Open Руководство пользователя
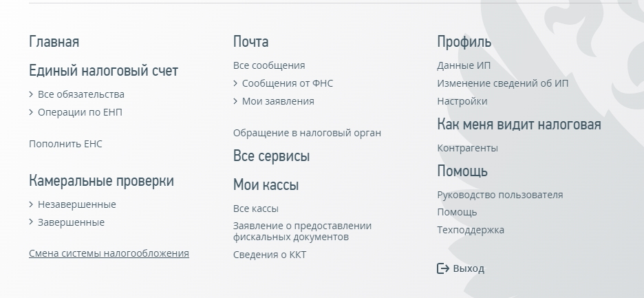The height and width of the screenshot is (298, 644). (x=500, y=195)
